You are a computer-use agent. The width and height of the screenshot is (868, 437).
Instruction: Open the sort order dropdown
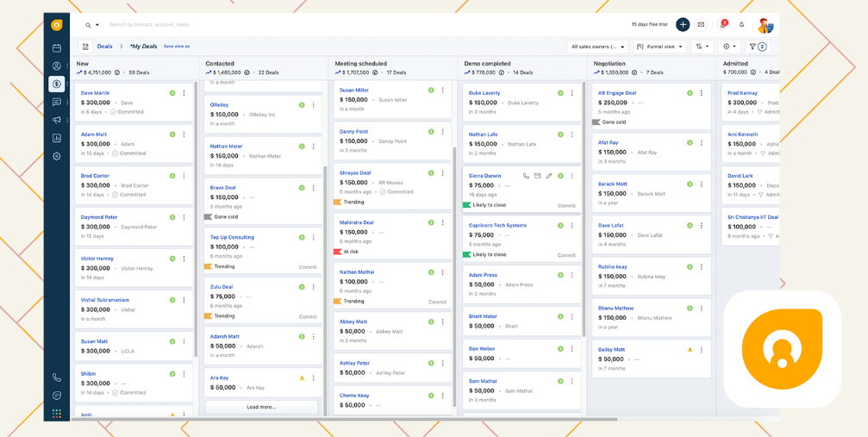click(x=702, y=47)
